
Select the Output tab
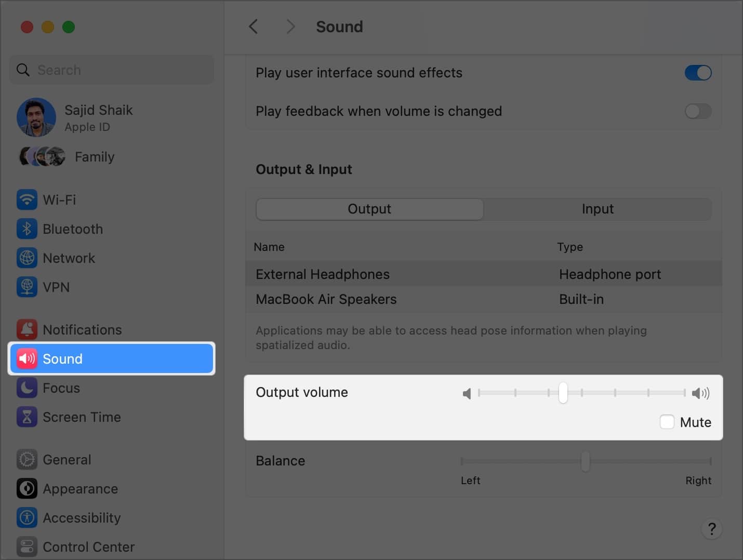[x=369, y=209]
